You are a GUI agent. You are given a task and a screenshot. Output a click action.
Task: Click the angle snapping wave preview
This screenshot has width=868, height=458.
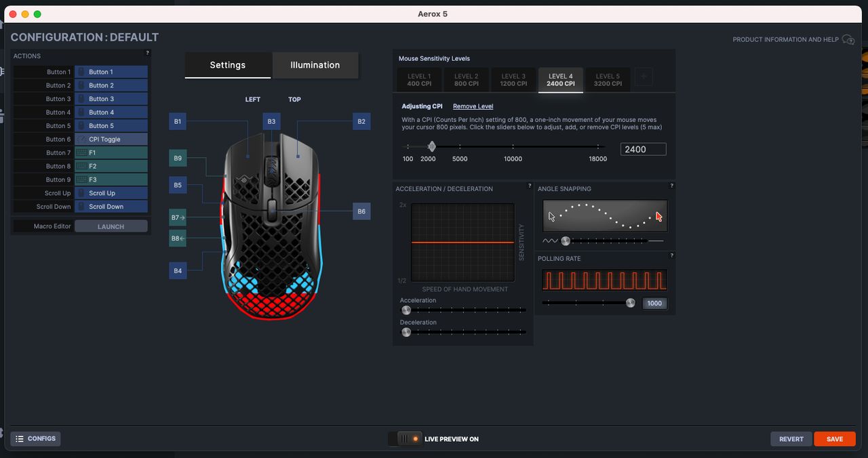[605, 215]
